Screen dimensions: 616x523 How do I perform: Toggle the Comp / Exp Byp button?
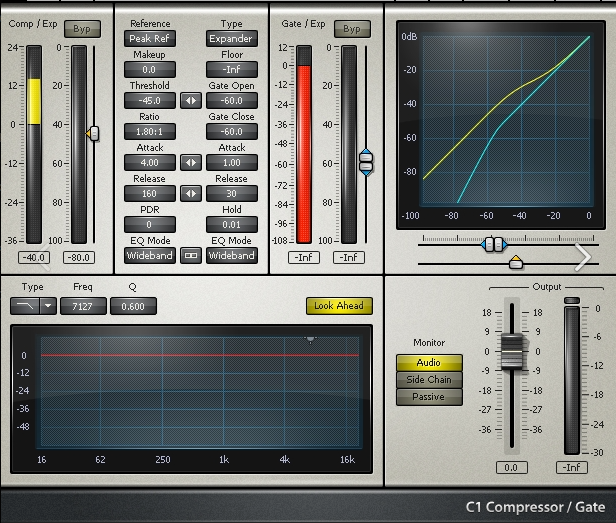(82, 29)
